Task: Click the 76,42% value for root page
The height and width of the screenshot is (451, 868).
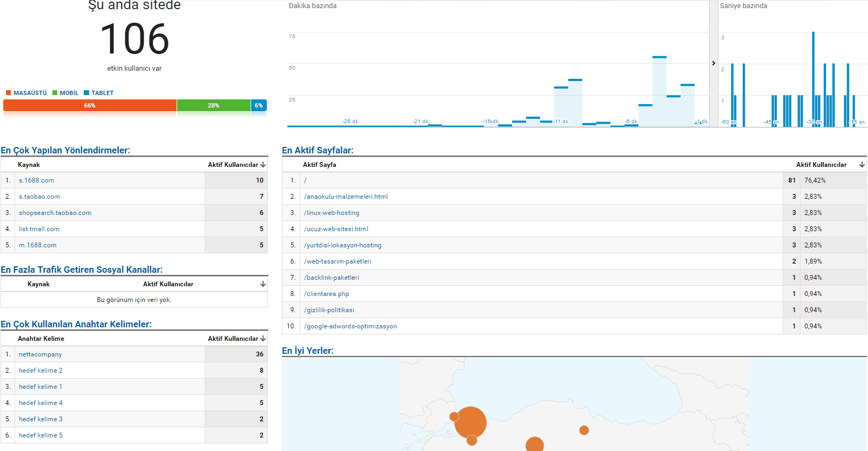Action: 815,180
